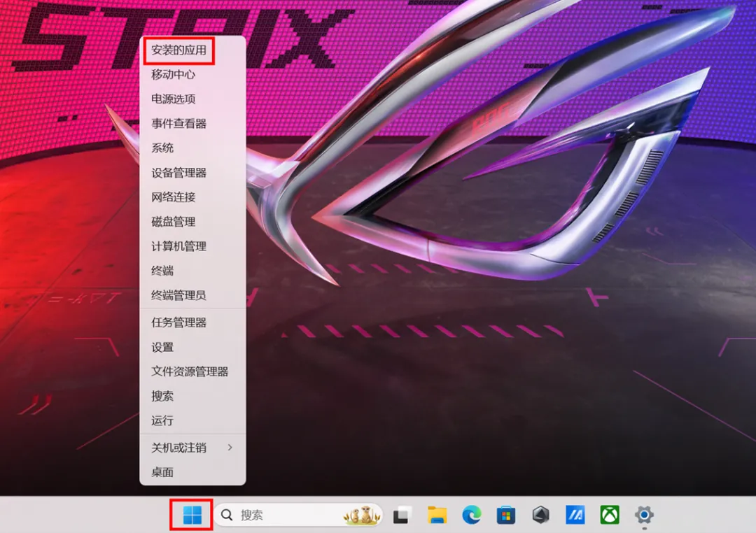
Task: Choose 网络连接 menu entry
Action: [x=192, y=197]
